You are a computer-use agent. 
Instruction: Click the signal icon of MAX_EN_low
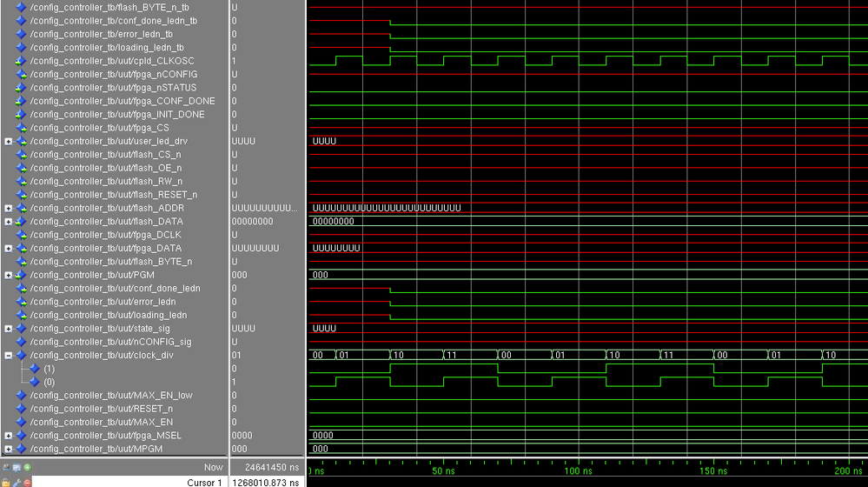pos(21,395)
